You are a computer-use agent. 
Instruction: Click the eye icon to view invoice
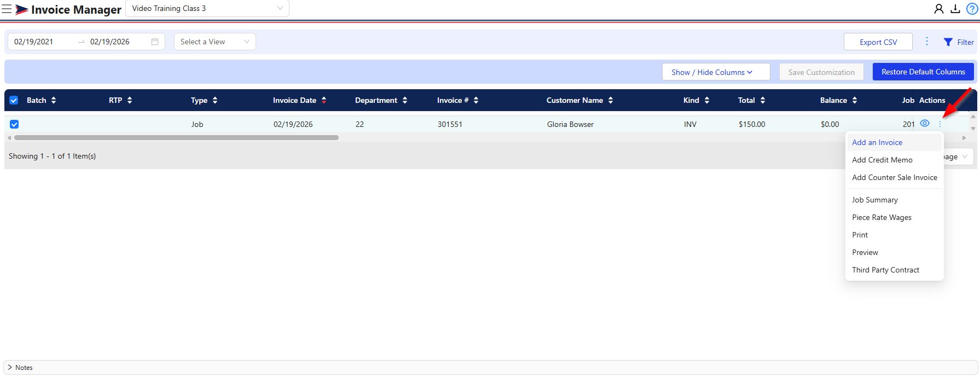925,124
